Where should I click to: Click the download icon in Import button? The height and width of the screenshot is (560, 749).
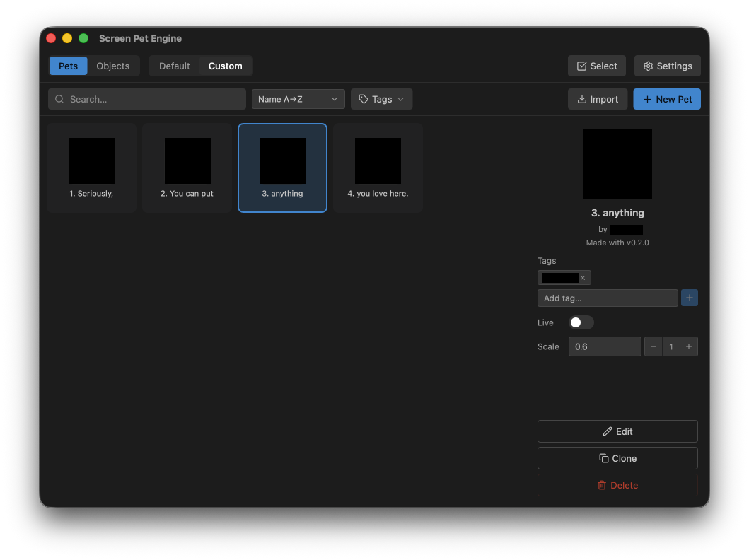pos(582,99)
